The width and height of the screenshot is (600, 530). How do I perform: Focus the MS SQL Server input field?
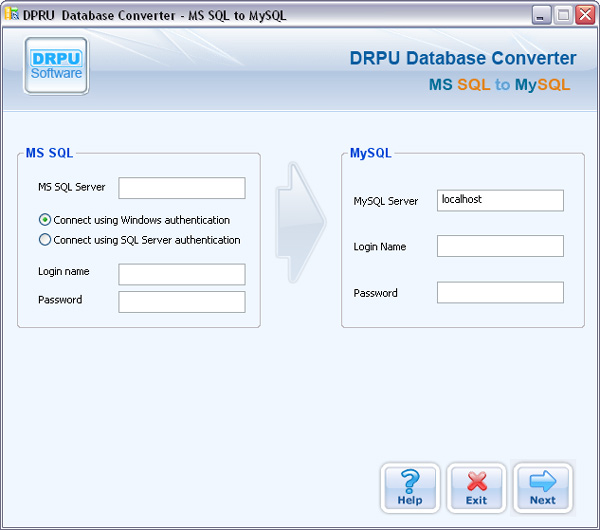182,188
